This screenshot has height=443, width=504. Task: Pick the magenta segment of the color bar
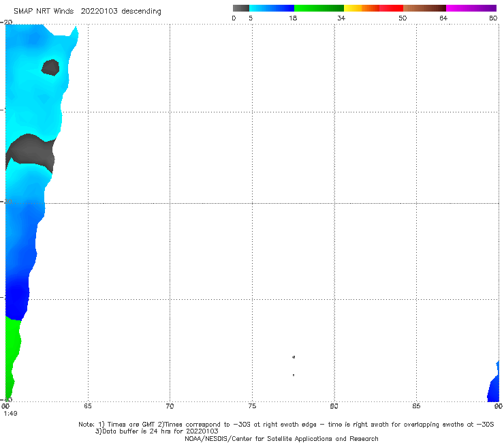click(x=471, y=8)
